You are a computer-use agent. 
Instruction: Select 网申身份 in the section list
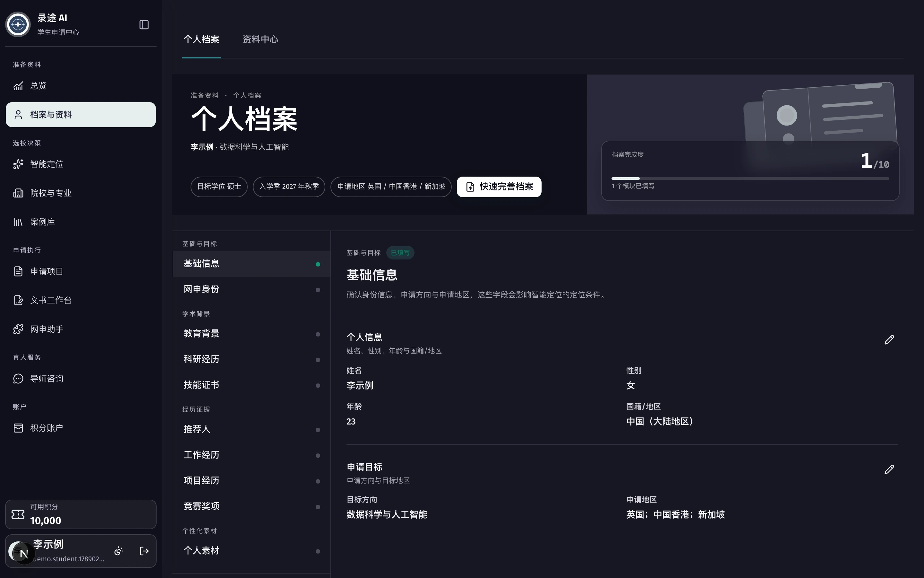(252, 289)
